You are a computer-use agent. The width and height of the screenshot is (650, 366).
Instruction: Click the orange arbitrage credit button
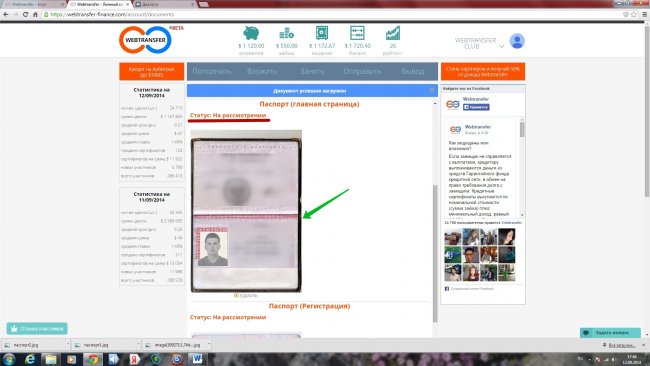coord(152,72)
